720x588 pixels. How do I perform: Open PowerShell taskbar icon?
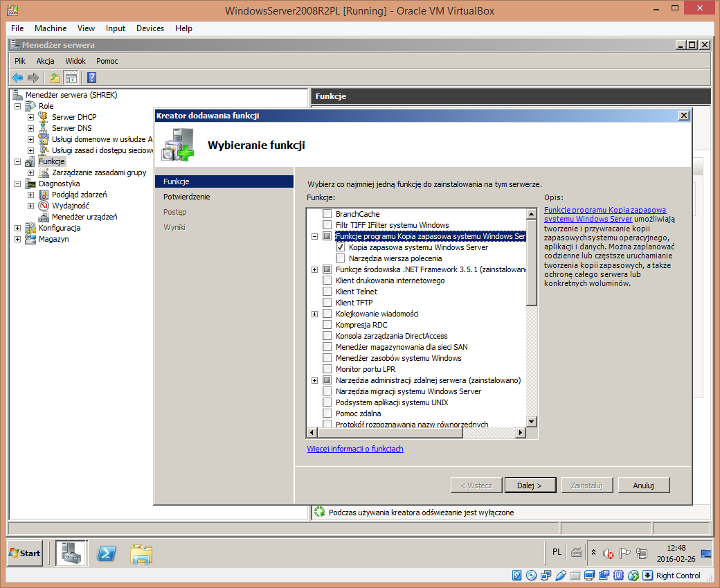coord(107,553)
